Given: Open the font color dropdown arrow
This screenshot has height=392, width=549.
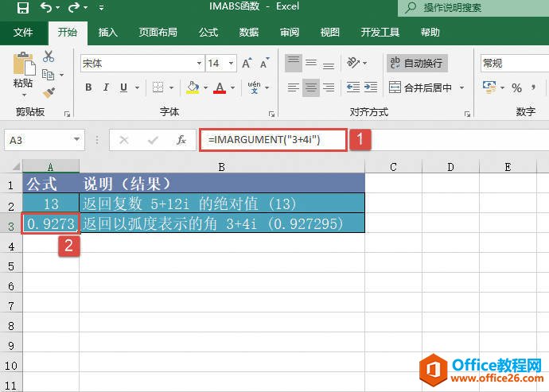Looking at the screenshot, I should coord(232,87).
